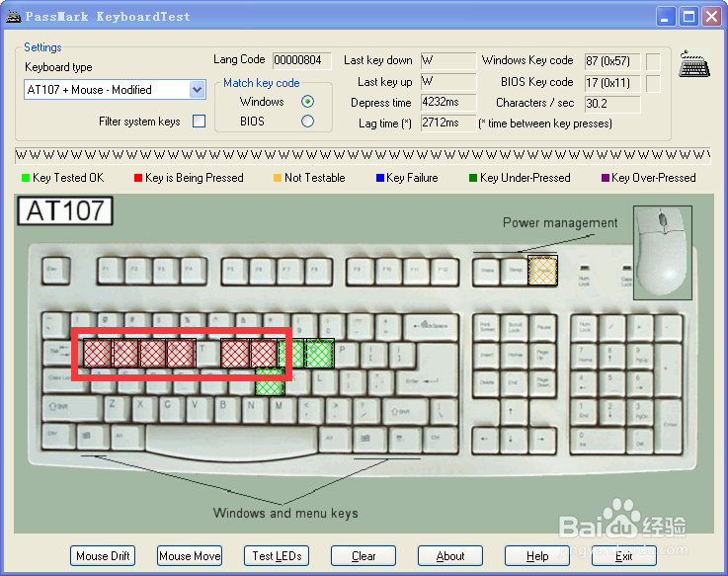Maximize the KeyboardTest window
This screenshot has width=728, height=576.
click(x=689, y=17)
